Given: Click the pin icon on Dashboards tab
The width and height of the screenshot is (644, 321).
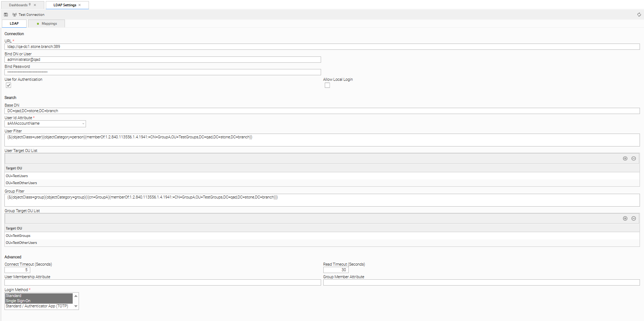Looking at the screenshot, I should [x=30, y=5].
